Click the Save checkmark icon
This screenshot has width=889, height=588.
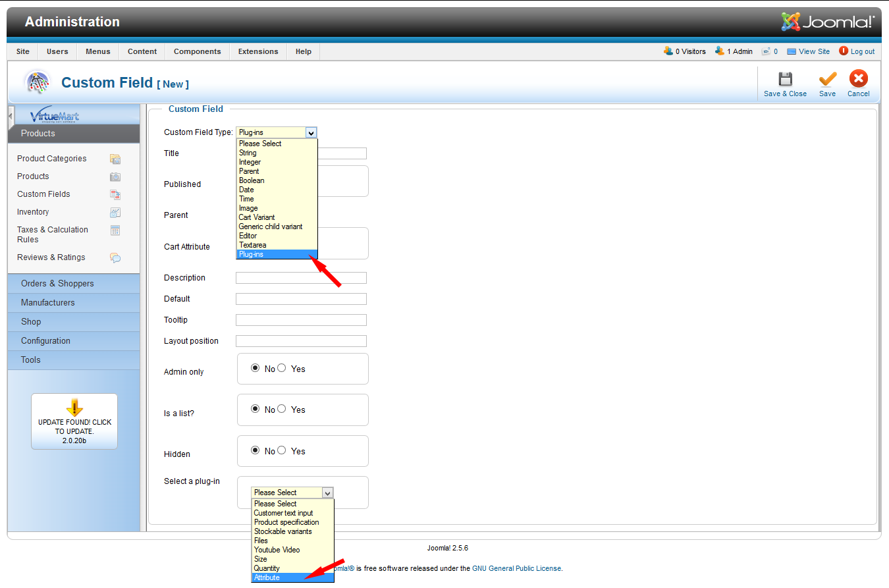coord(827,79)
